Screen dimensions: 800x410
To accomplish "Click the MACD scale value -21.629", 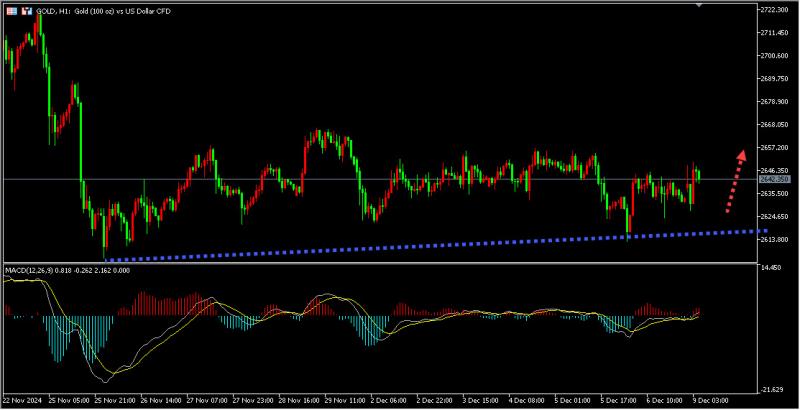I will click(x=772, y=389).
